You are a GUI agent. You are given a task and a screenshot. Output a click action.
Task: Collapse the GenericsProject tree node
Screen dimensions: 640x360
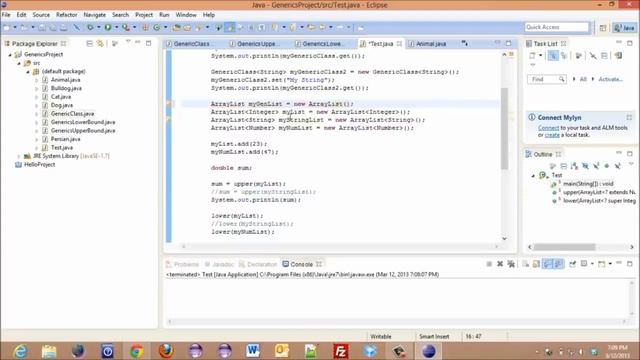[x=10, y=54]
